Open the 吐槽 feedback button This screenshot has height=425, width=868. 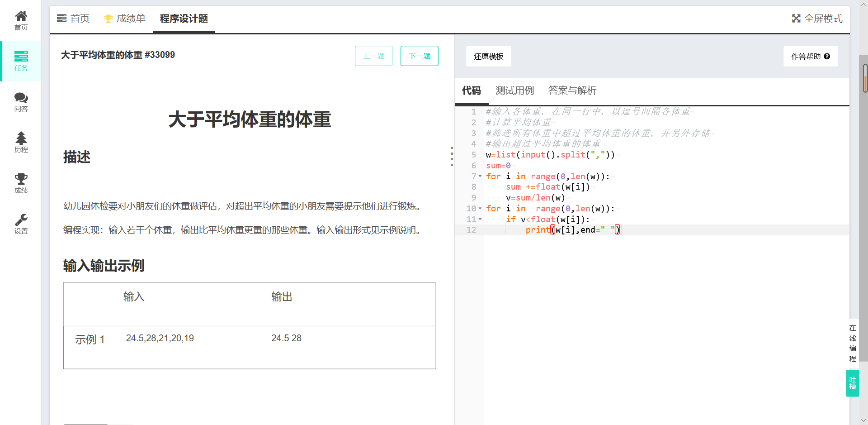coord(852,383)
